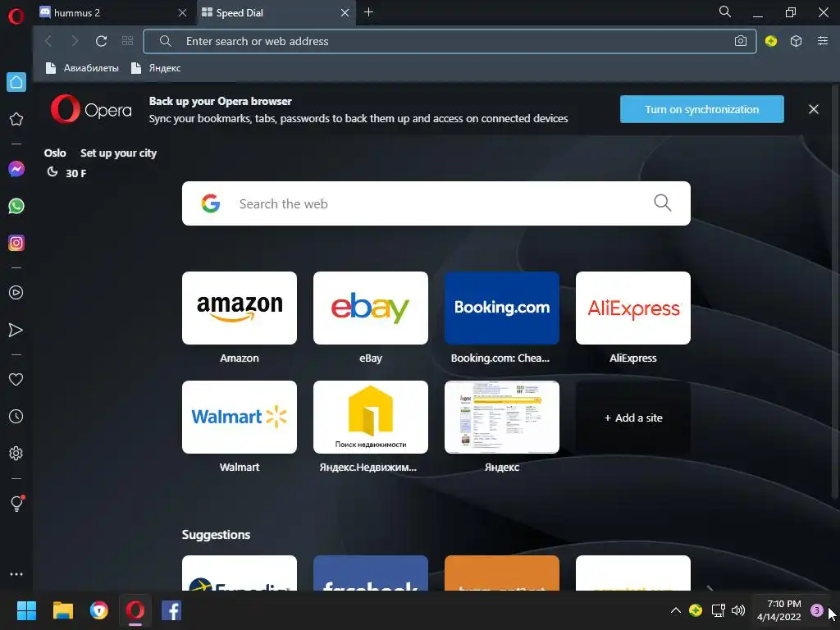Open Easy Setup sliders icon

click(823, 41)
